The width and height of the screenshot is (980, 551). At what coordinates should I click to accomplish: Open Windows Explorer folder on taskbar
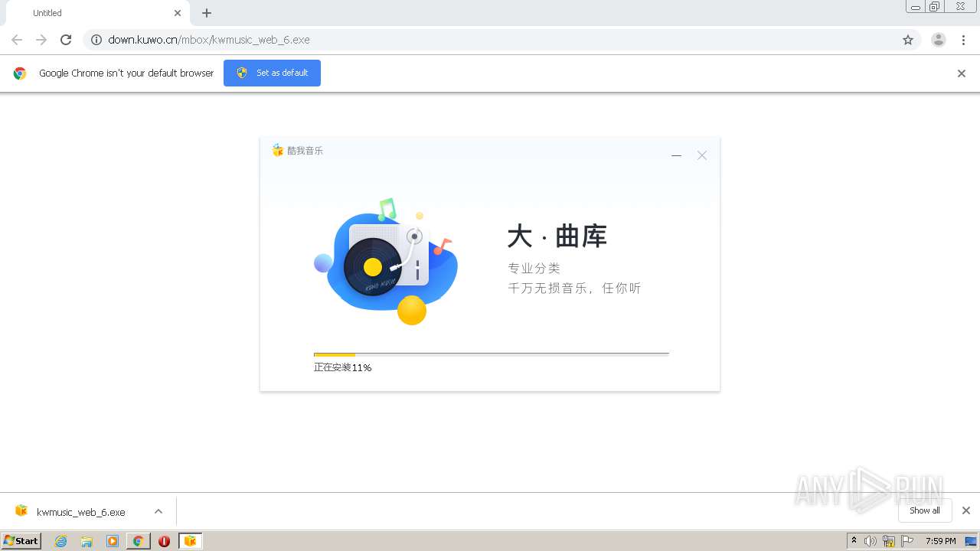point(87,541)
